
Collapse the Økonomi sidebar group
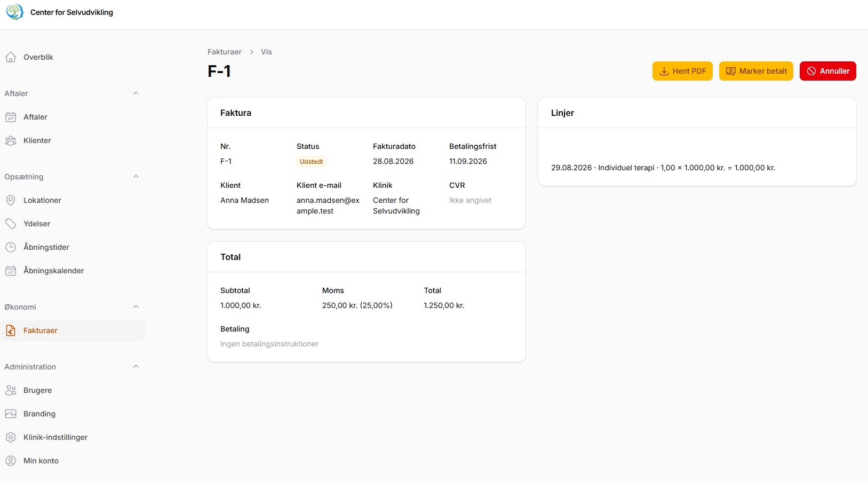[136, 307]
